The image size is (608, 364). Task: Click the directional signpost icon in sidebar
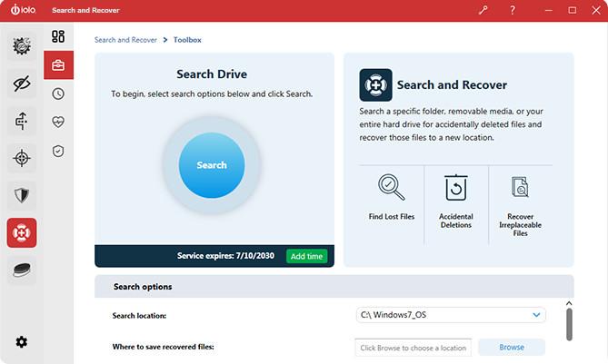point(22,121)
